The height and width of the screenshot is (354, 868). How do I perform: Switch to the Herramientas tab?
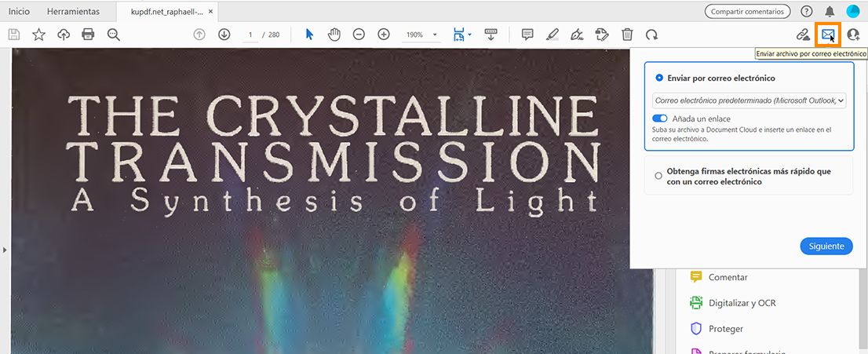pos(73,11)
